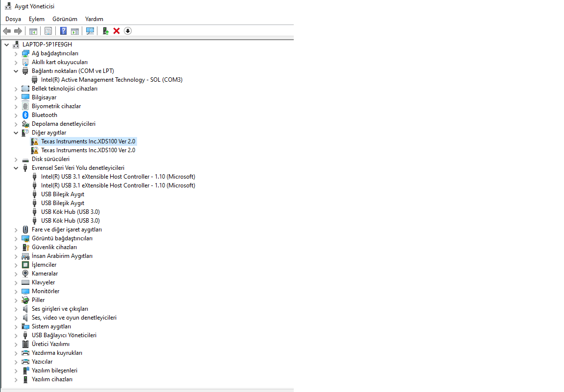The image size is (564, 392).
Task: Click the Yazıcılar printer icon
Action: 25,362
